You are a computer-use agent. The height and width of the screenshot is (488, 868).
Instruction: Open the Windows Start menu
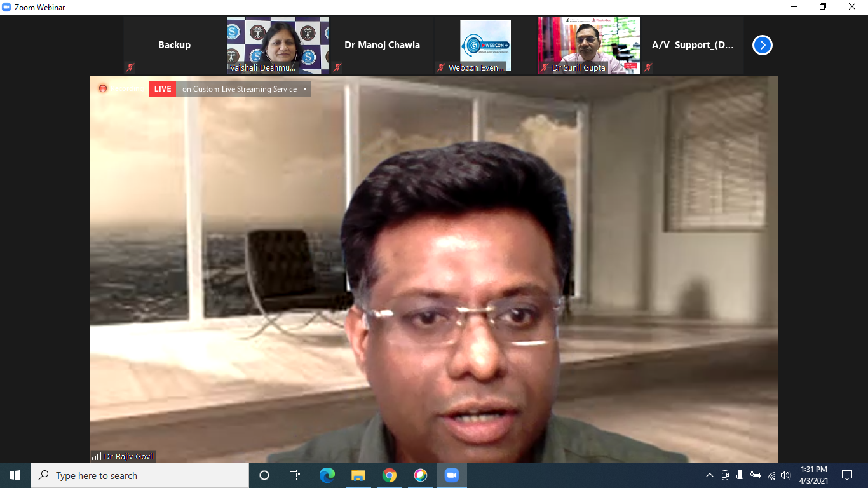(15, 475)
